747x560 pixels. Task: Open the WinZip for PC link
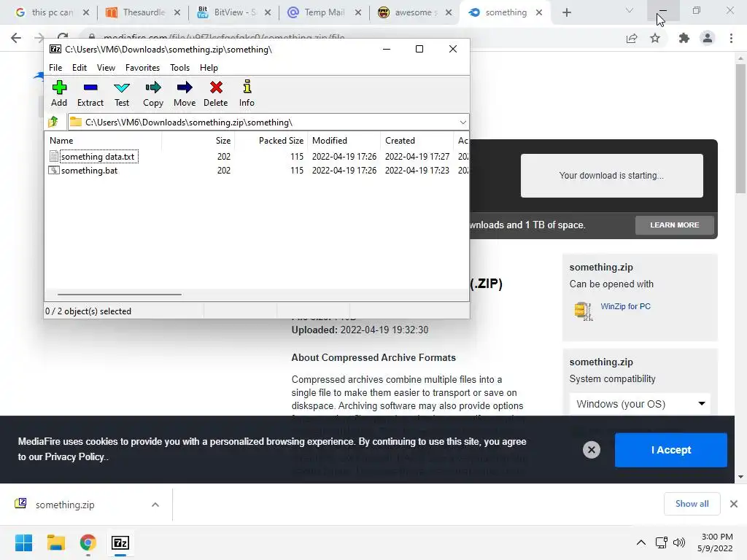(x=625, y=306)
